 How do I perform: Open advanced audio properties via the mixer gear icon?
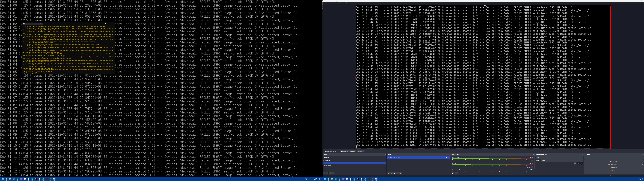pyautogui.click(x=453, y=173)
